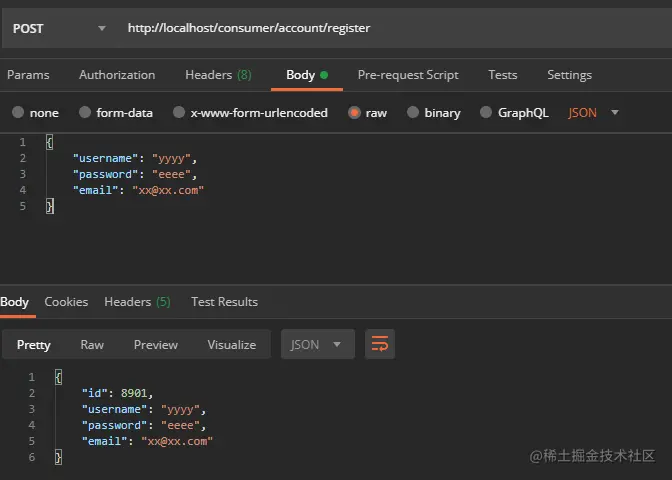The image size is (672, 480).
Task: Click "username": "yyyy" line in request body
Action: click(135, 159)
